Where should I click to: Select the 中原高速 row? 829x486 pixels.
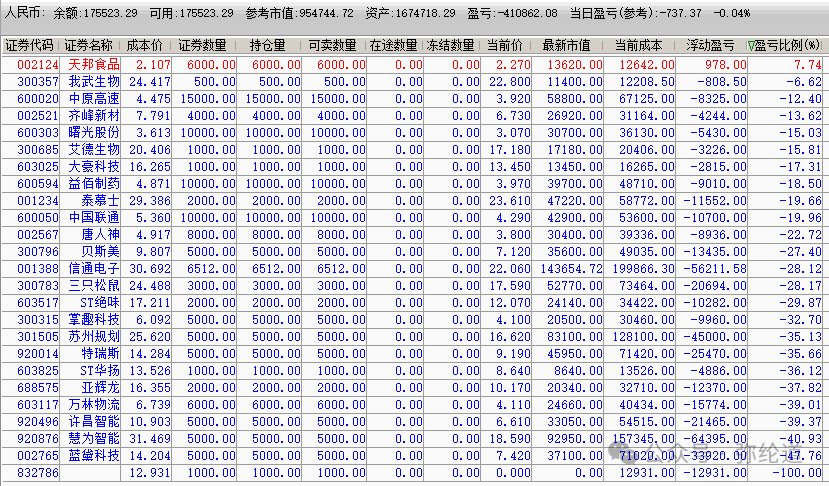412,98
